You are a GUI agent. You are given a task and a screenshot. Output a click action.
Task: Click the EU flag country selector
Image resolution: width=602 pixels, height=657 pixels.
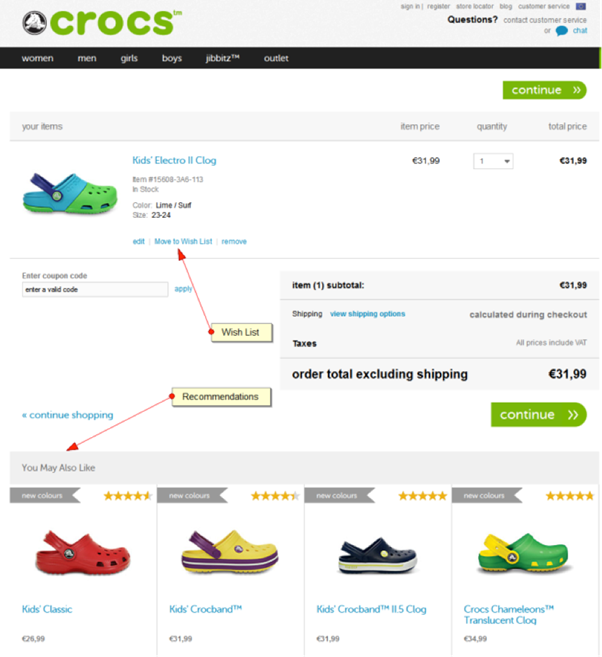581,6
